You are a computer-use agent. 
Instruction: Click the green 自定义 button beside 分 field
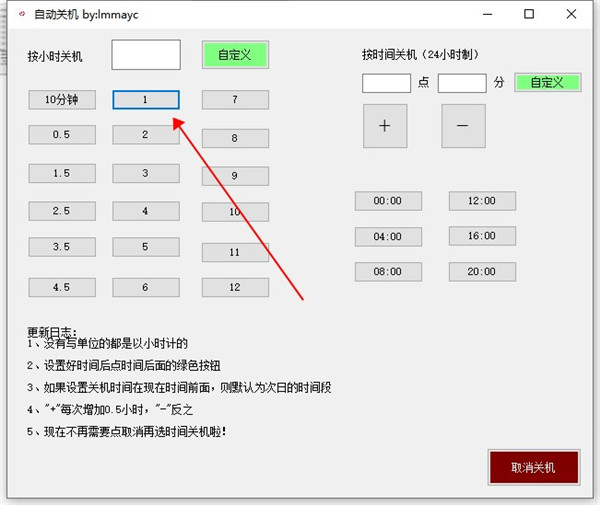(x=548, y=83)
